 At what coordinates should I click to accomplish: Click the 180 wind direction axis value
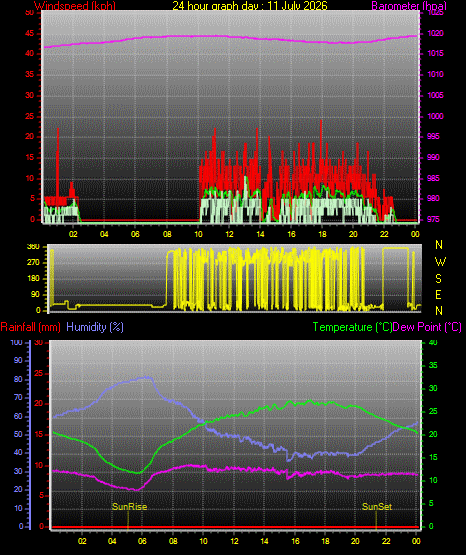coord(33,279)
